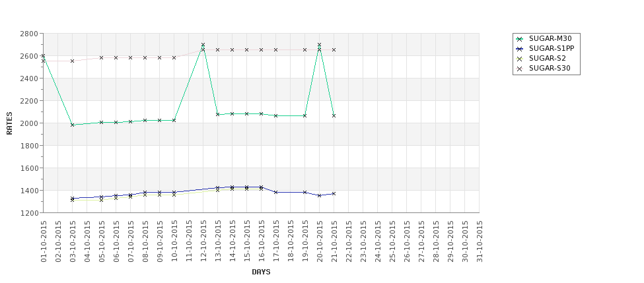
Task: Click the 2800 y-axis label
Action: point(29,34)
